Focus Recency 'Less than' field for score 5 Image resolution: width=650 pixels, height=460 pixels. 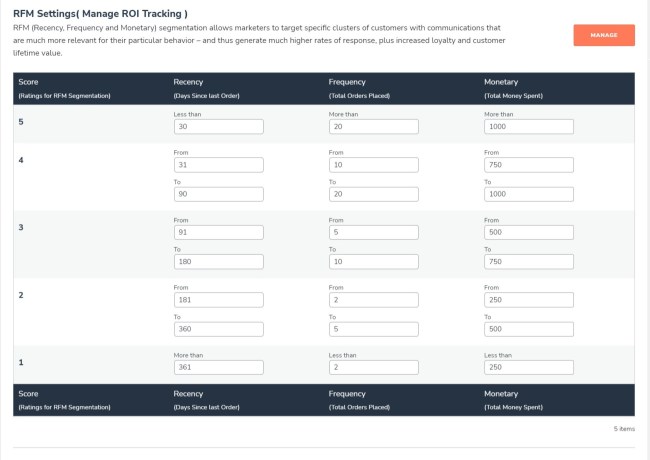[218, 127]
